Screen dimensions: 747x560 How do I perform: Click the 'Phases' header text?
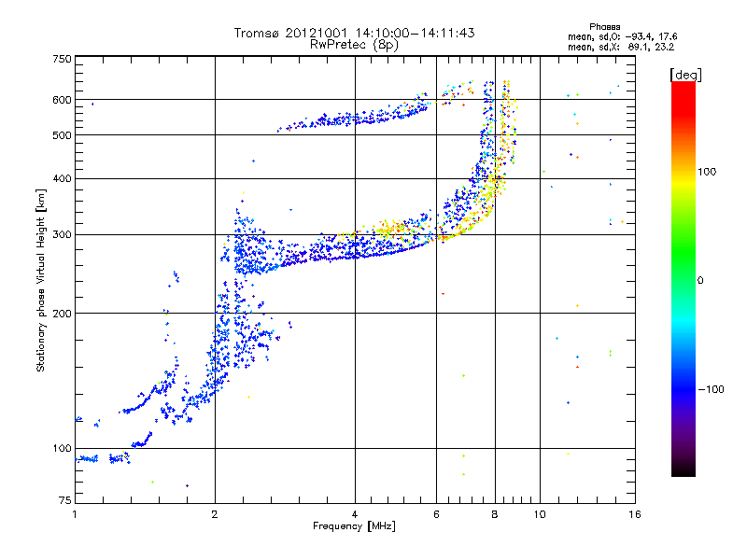(604, 27)
